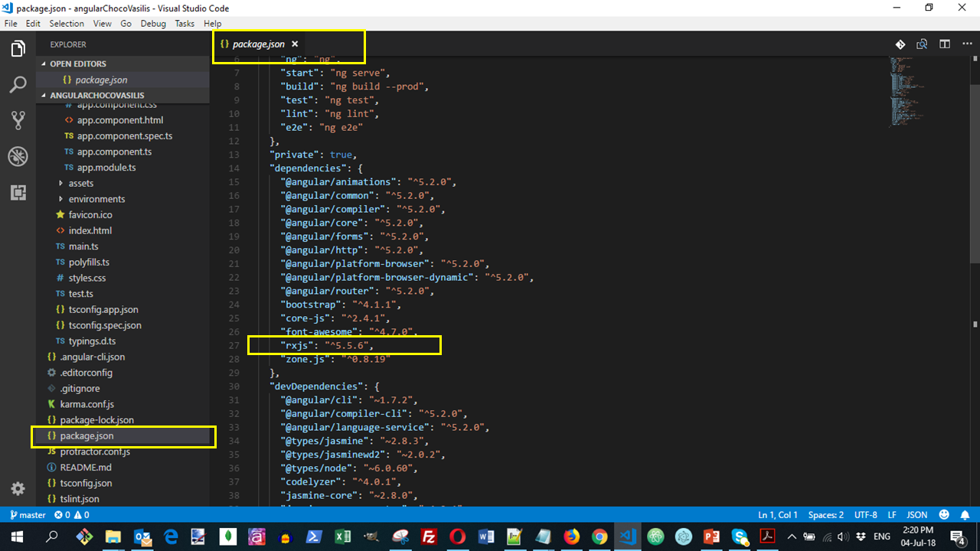This screenshot has width=980, height=551.
Task: Open Opera browser from taskbar
Action: click(x=458, y=536)
